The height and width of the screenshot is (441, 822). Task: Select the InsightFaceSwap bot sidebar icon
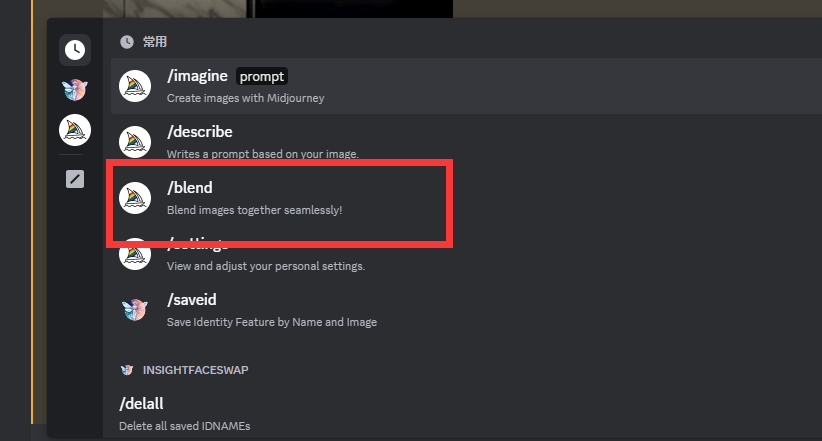(x=75, y=90)
